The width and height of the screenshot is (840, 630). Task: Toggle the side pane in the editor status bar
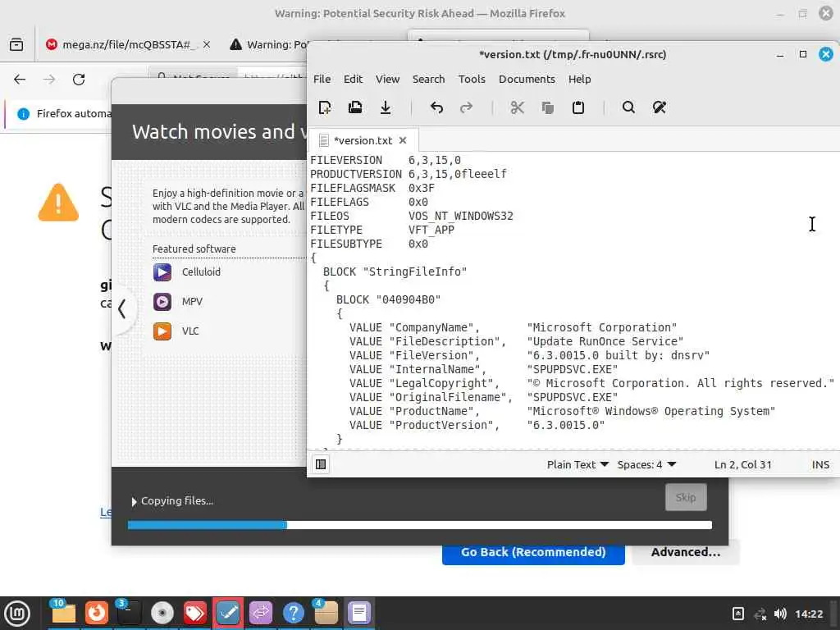click(321, 464)
